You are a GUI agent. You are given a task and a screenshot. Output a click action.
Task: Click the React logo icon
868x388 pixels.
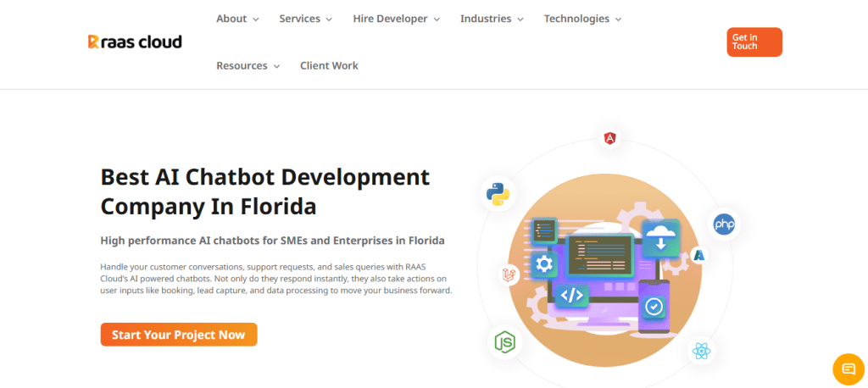click(701, 351)
